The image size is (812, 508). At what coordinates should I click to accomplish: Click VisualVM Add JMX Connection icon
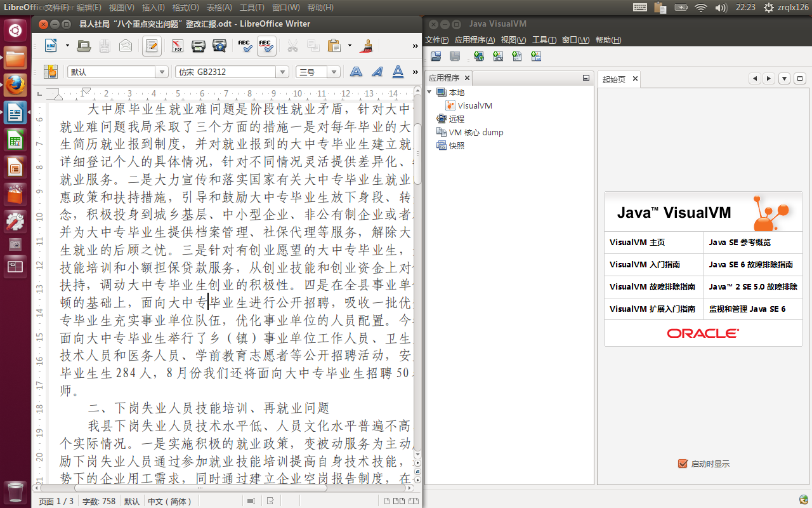click(x=498, y=57)
